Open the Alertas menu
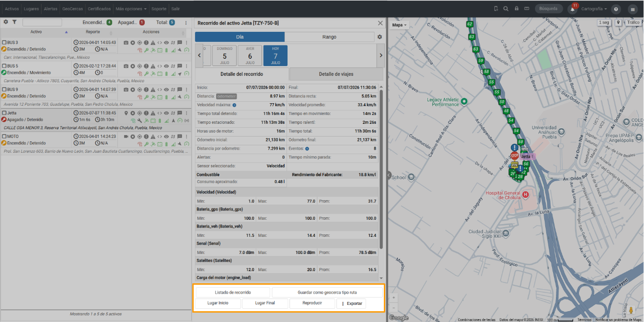The height and width of the screenshot is (322, 644). [50, 9]
